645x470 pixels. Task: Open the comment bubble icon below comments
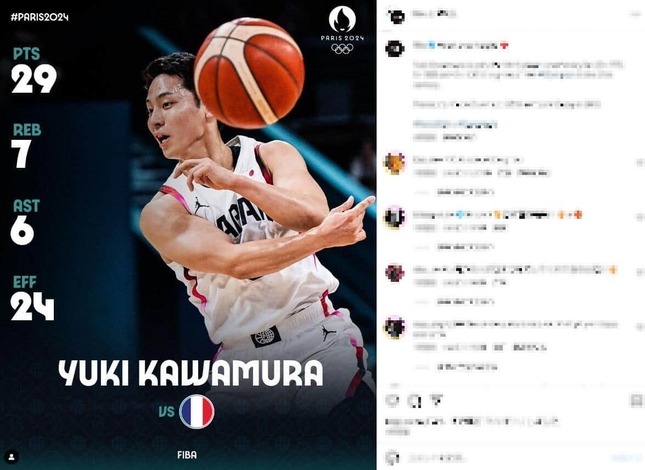click(415, 400)
